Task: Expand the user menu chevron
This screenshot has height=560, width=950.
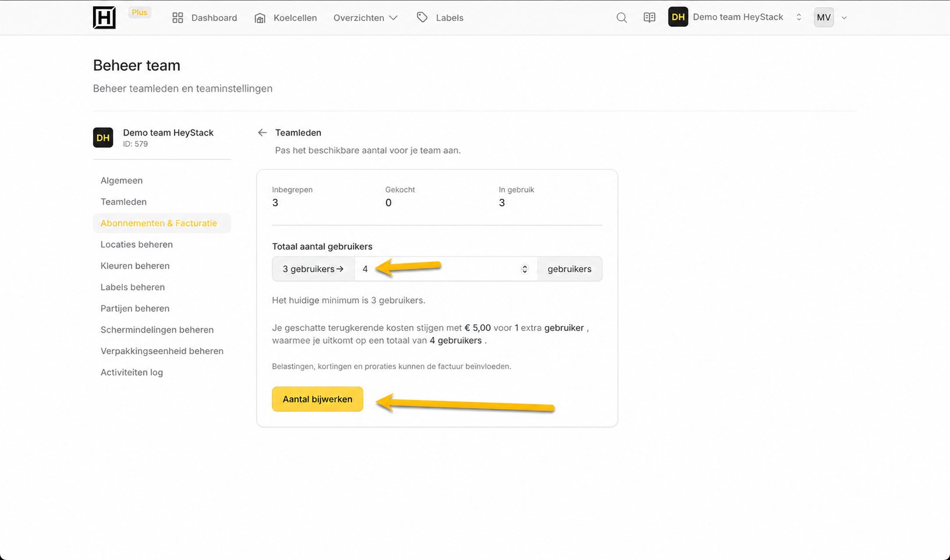Action: click(x=844, y=18)
